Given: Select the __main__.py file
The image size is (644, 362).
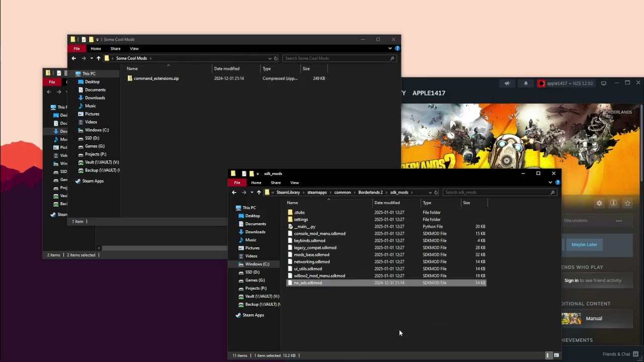Looking at the screenshot, I should click(304, 226).
